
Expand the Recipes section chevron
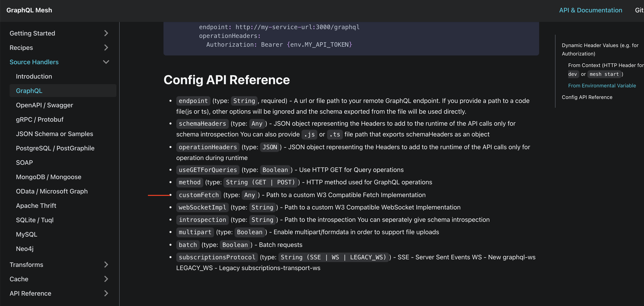(106, 47)
